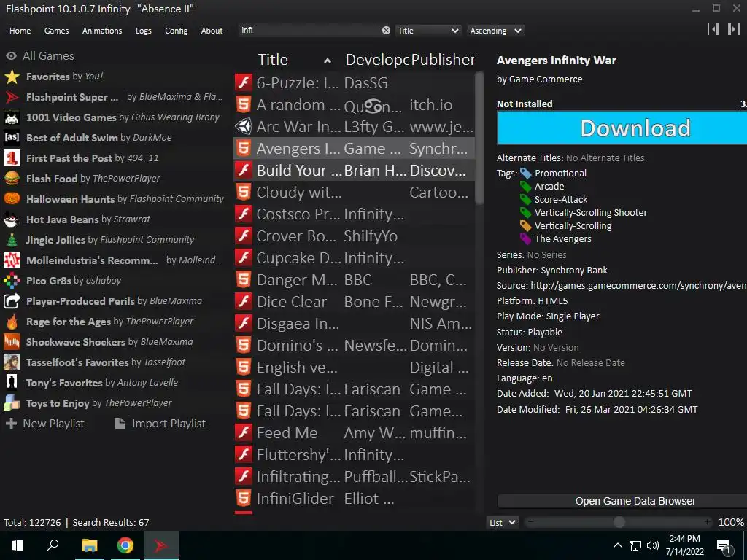Select the Build Your ... game row
Image resolution: width=747 pixels, height=560 pixels.
[x=354, y=171]
